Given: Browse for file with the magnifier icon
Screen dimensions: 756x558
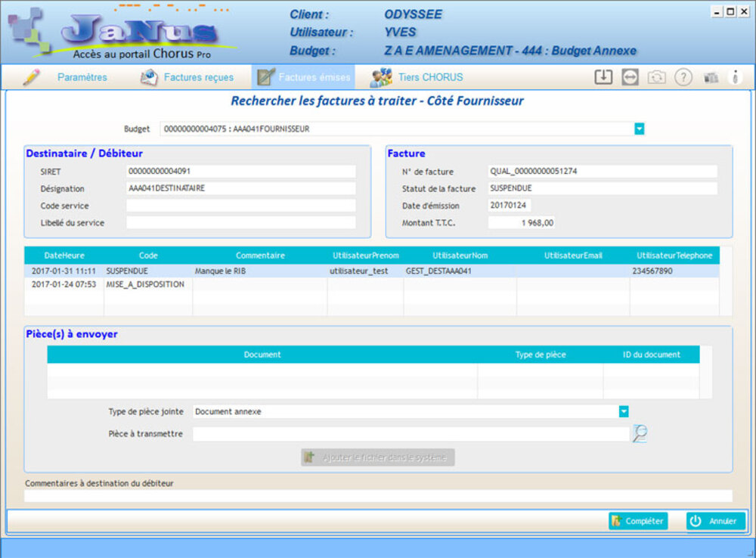Looking at the screenshot, I should coord(640,434).
